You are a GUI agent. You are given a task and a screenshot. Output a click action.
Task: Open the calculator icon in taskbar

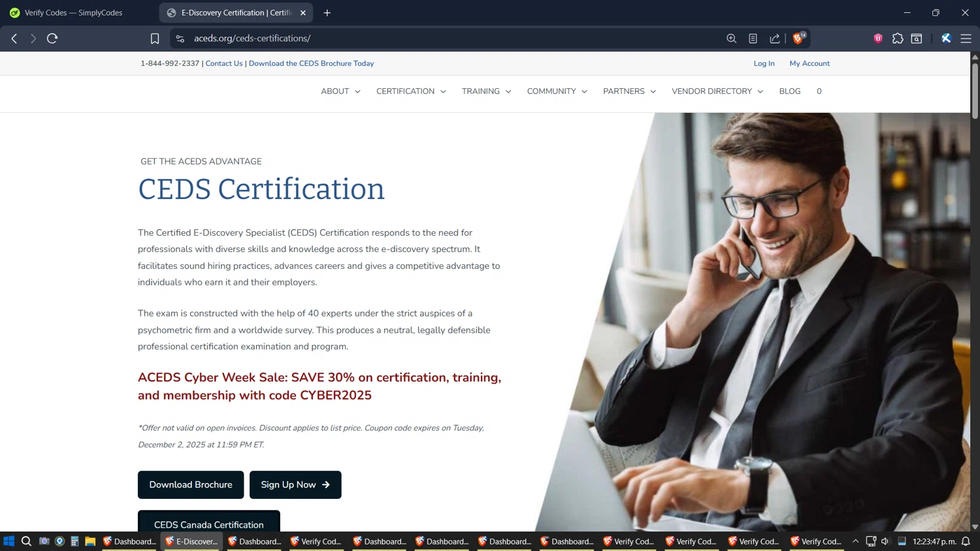(74, 541)
